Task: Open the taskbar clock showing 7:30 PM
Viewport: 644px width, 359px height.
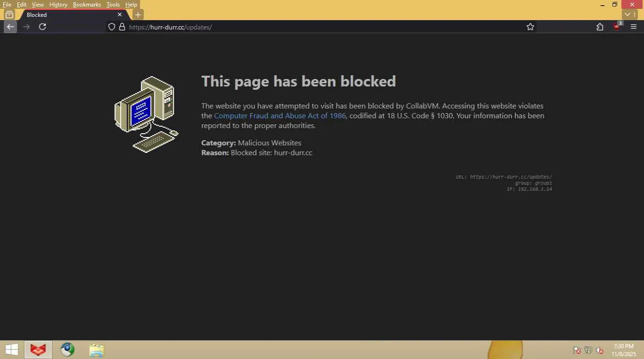Action: click(624, 350)
